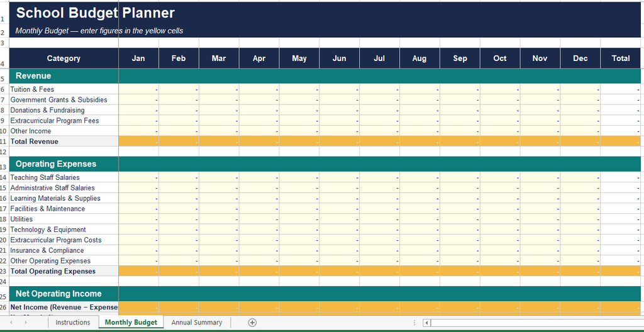Select the School Budget Planner title cell
Viewport: 644px width, 332px height.
tap(96, 13)
